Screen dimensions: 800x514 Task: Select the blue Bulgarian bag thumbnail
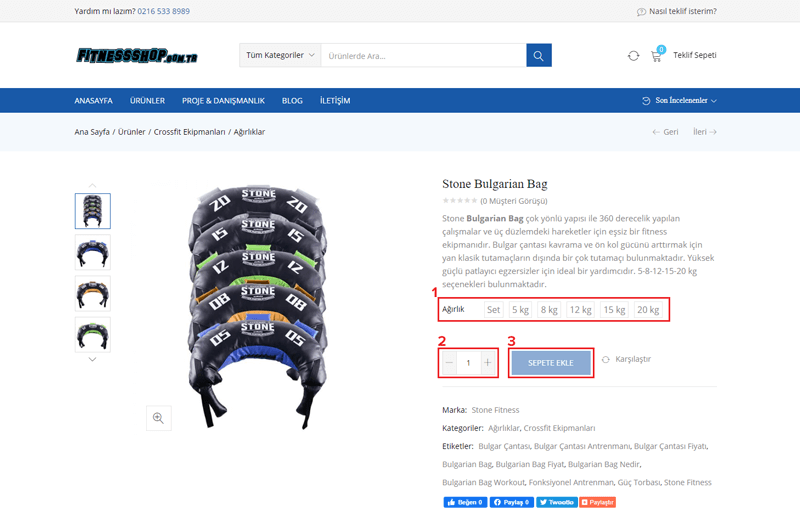pyautogui.click(x=93, y=252)
